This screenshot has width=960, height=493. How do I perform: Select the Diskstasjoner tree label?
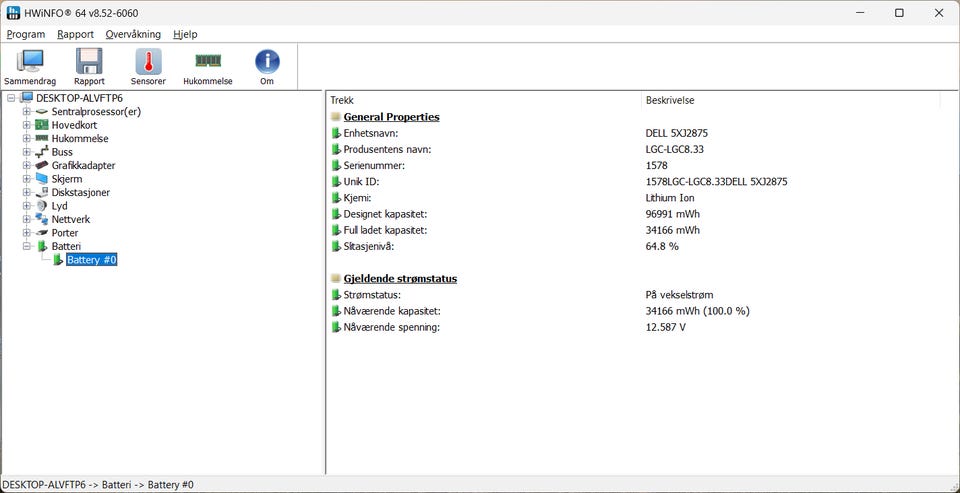click(81, 192)
